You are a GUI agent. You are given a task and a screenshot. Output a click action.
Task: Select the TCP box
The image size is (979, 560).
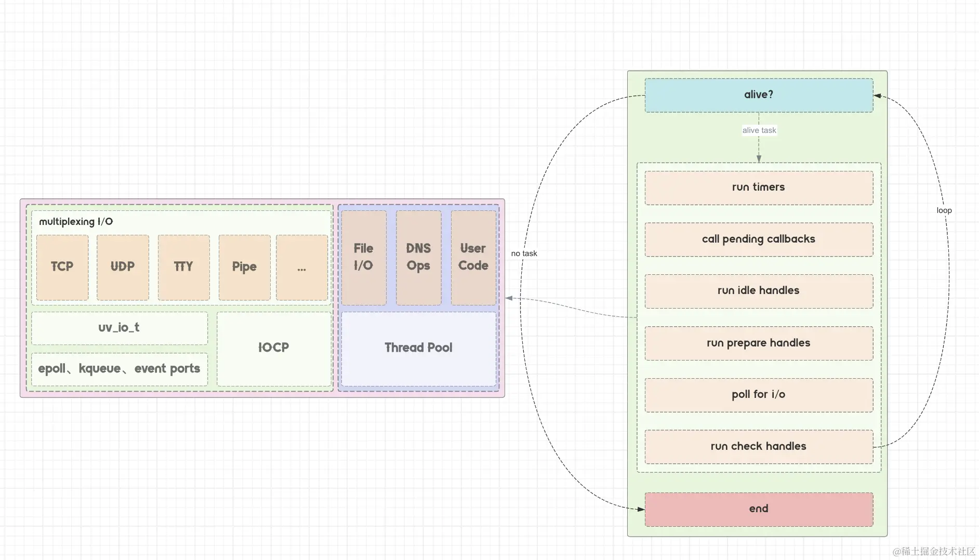[62, 267]
